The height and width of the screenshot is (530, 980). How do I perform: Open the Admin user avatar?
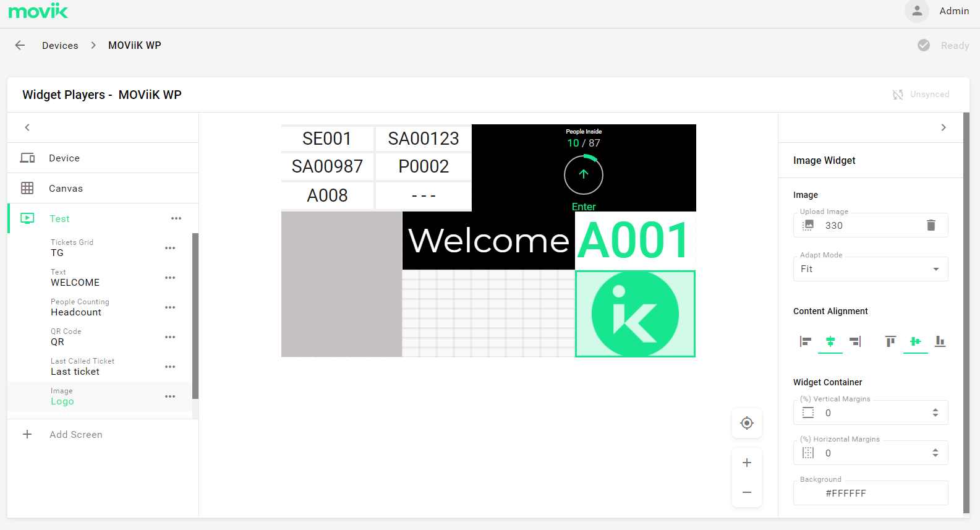pos(917,11)
